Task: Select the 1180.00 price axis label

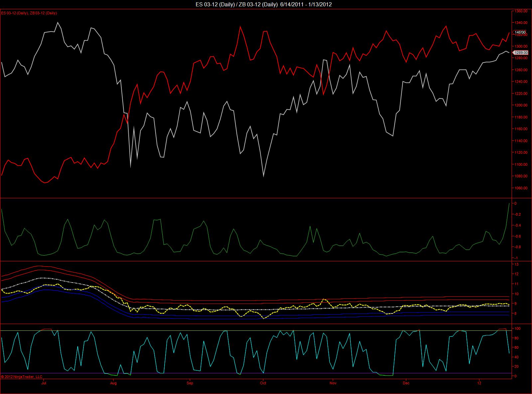Action: click(521, 117)
